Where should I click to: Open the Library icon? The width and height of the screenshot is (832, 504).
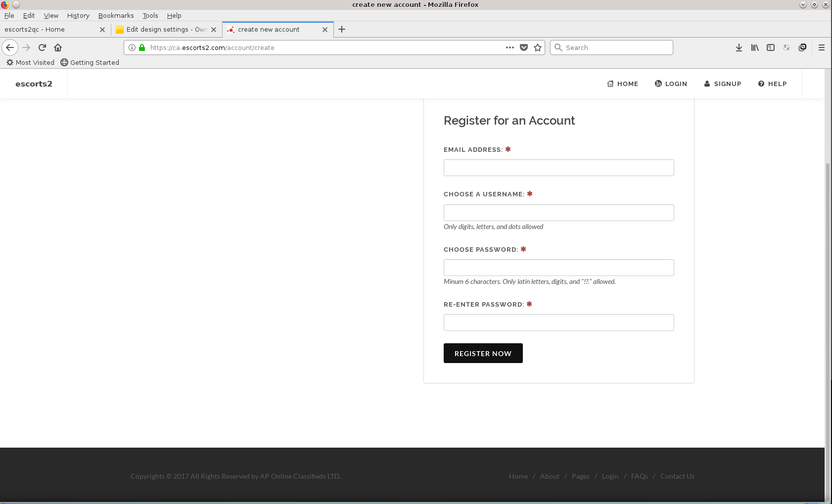(755, 47)
